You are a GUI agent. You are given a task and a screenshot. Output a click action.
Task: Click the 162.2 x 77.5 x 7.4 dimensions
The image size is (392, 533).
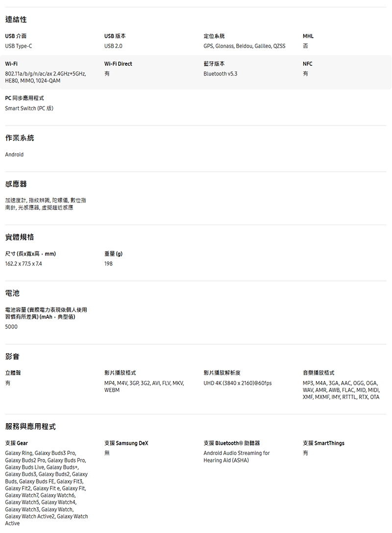[24, 264]
